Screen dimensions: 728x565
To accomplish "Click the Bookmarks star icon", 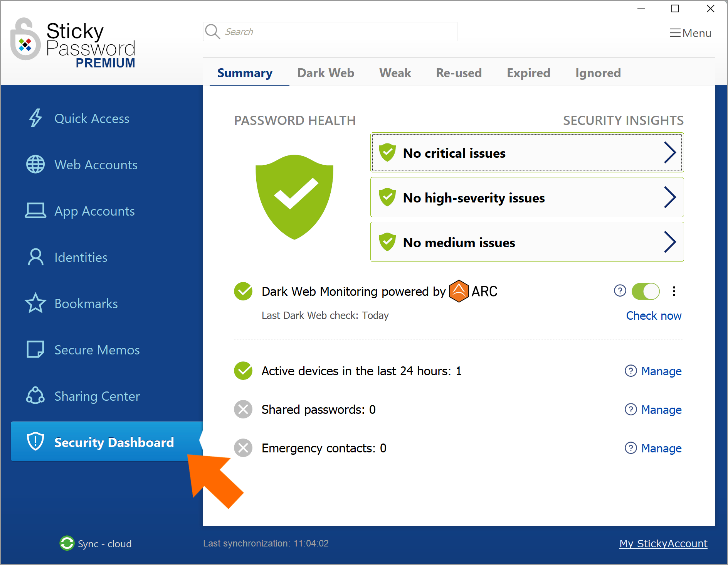I will [35, 303].
